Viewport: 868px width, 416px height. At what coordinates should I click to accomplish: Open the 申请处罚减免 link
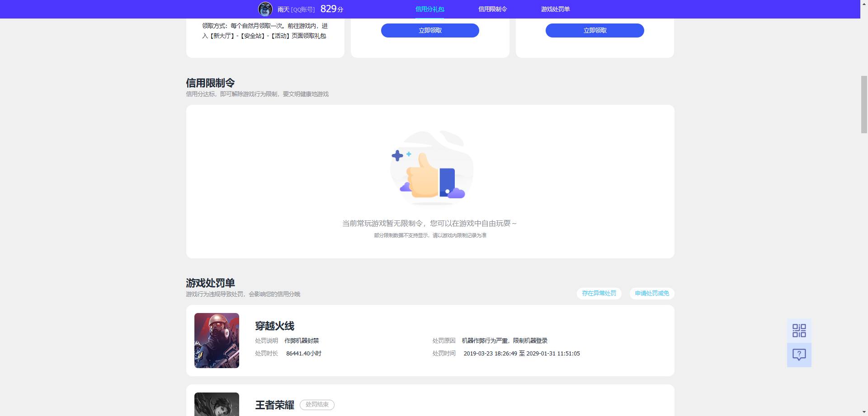651,293
